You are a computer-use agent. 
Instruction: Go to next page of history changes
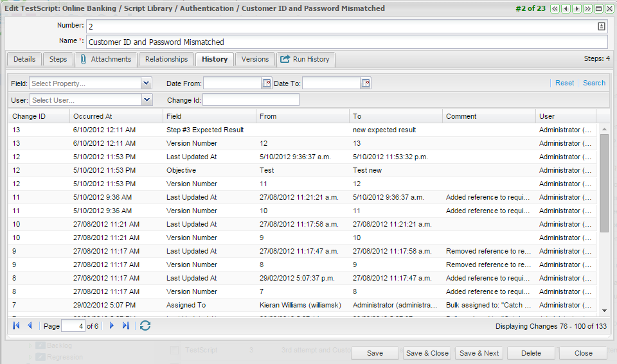coord(112,326)
